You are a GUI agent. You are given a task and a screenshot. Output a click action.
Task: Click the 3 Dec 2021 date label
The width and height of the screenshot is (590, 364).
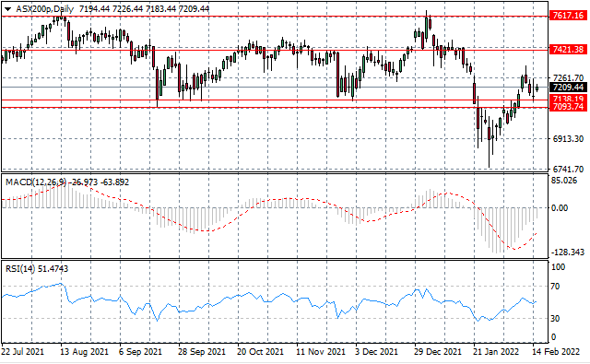pyautogui.click(x=377, y=352)
